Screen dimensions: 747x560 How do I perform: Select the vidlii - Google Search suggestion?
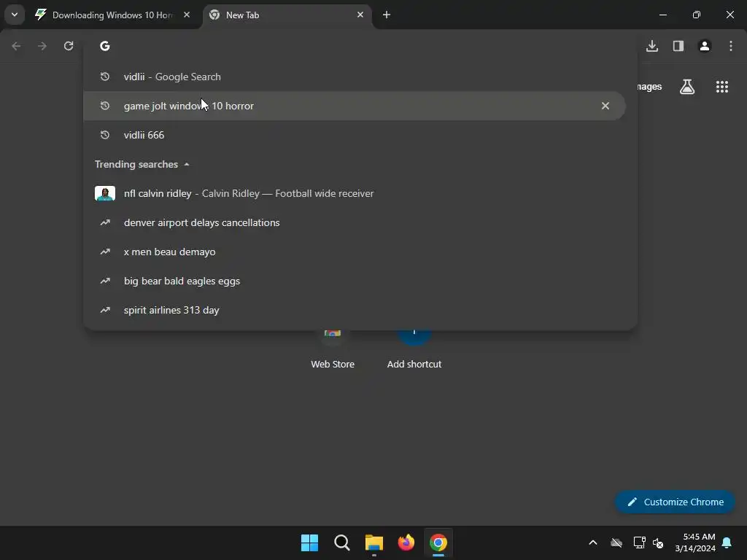pos(355,77)
